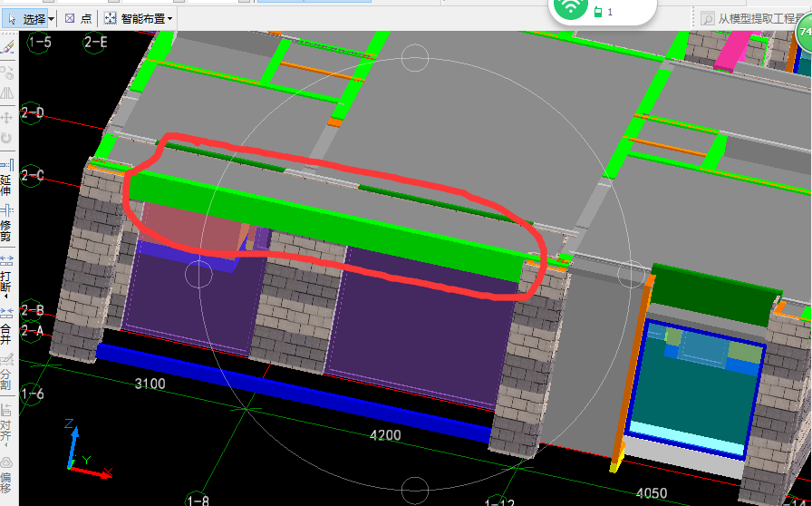Activate the 选择 (Select) tool
Image resolution: width=812 pixels, height=506 pixels.
point(28,19)
